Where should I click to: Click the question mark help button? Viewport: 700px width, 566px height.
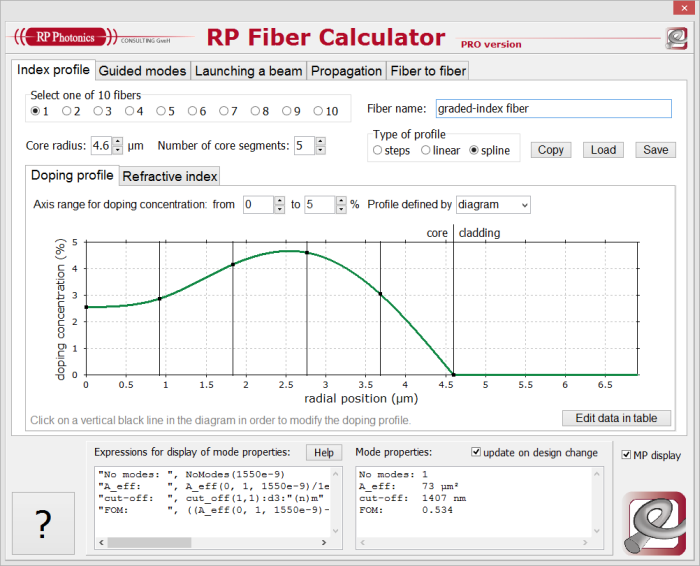click(x=43, y=524)
